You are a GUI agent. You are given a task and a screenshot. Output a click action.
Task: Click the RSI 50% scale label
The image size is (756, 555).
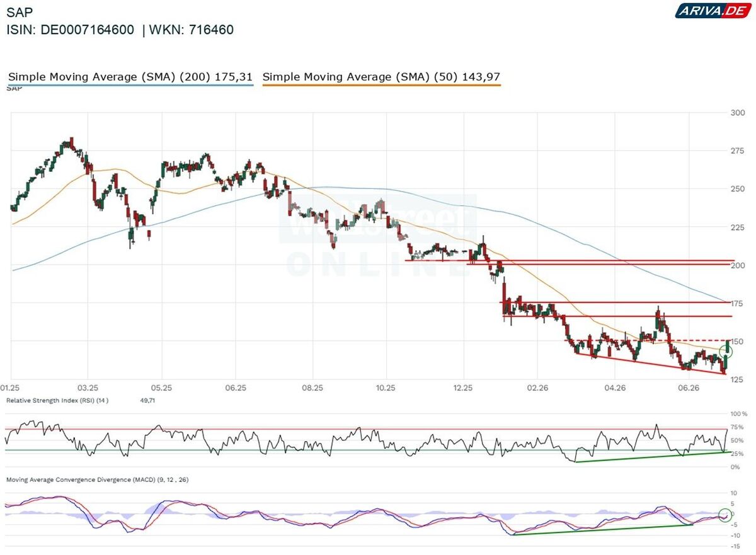[737, 440]
